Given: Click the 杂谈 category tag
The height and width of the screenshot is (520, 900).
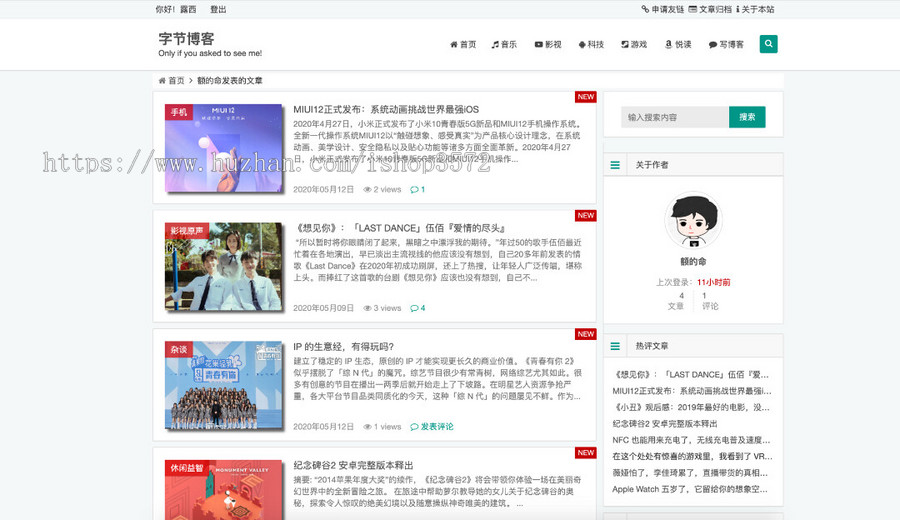Looking at the screenshot, I should 179,349.
